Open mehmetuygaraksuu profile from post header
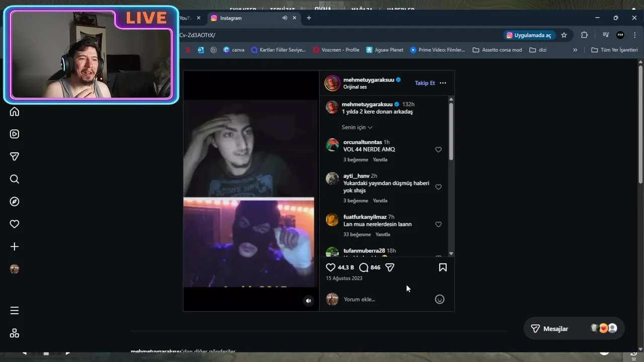This screenshot has width=644, height=362. click(x=369, y=80)
